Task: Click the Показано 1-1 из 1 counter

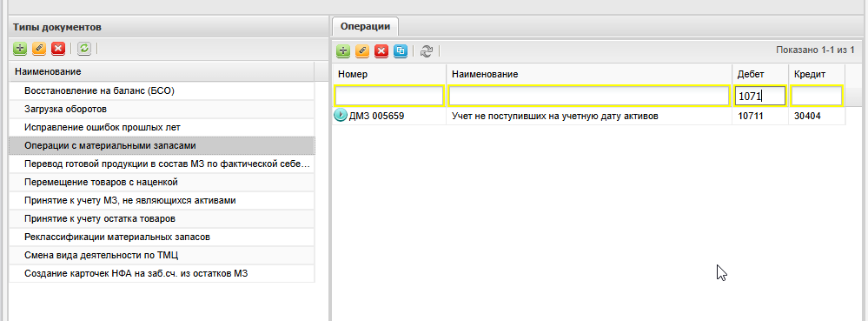Action: point(815,50)
